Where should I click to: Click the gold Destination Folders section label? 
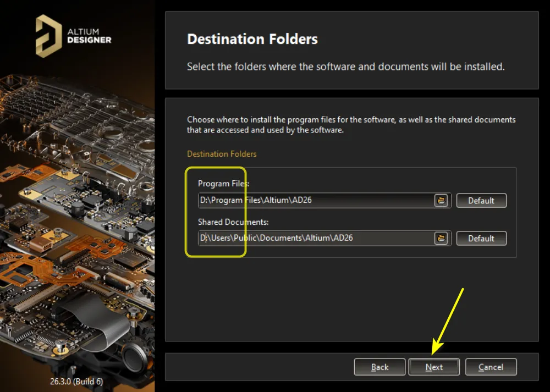tap(222, 154)
